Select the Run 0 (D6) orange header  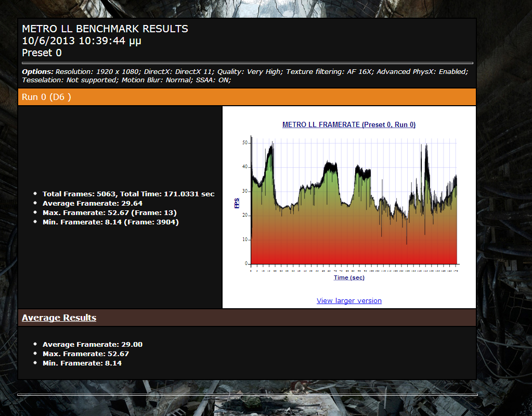(x=247, y=97)
